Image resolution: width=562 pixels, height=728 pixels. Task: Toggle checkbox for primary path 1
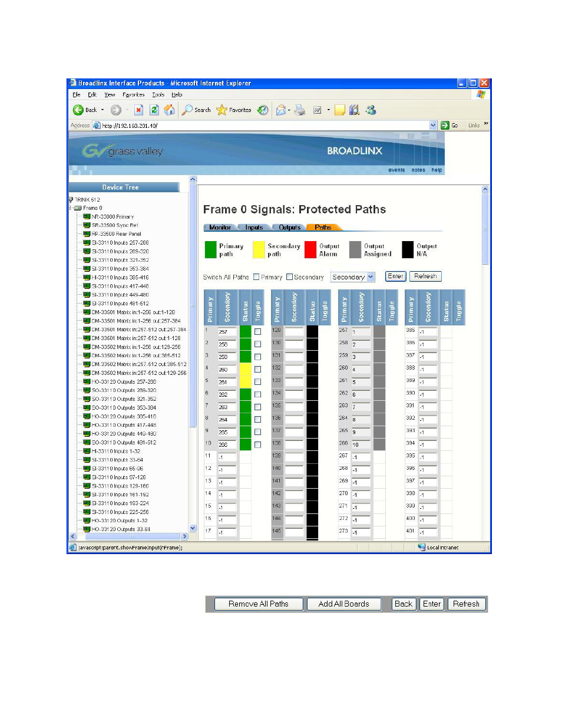[257, 331]
